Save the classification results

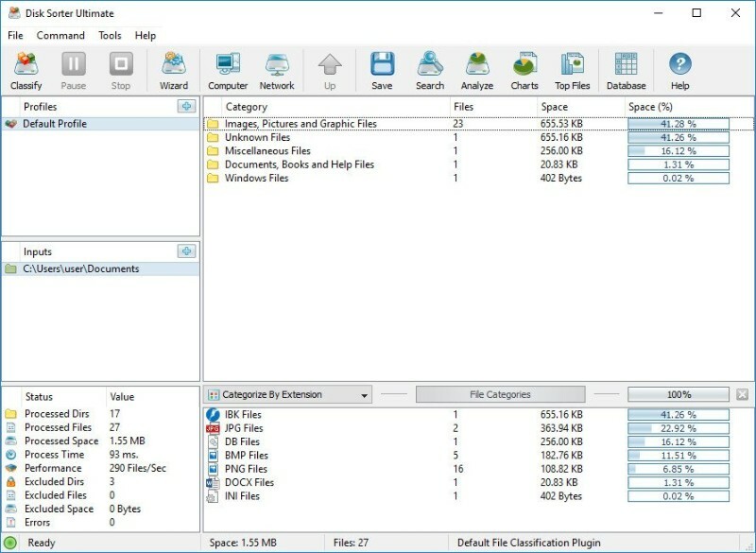coord(381,69)
